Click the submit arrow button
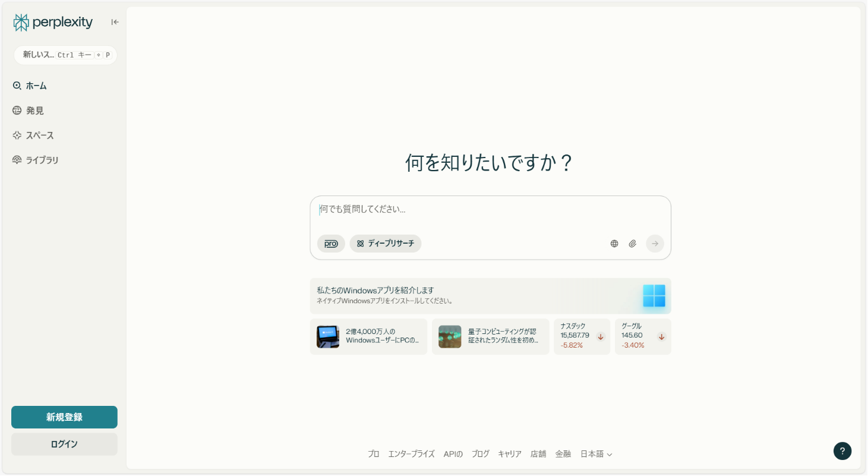 655,244
